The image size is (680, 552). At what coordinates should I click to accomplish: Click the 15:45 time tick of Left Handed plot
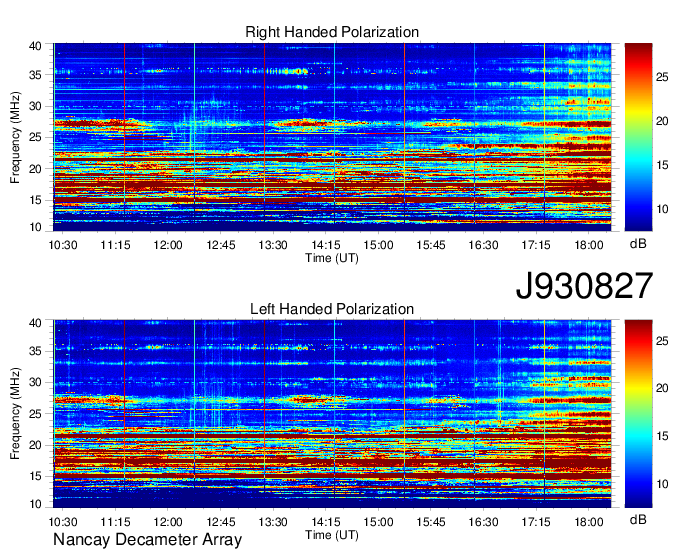tap(431, 522)
